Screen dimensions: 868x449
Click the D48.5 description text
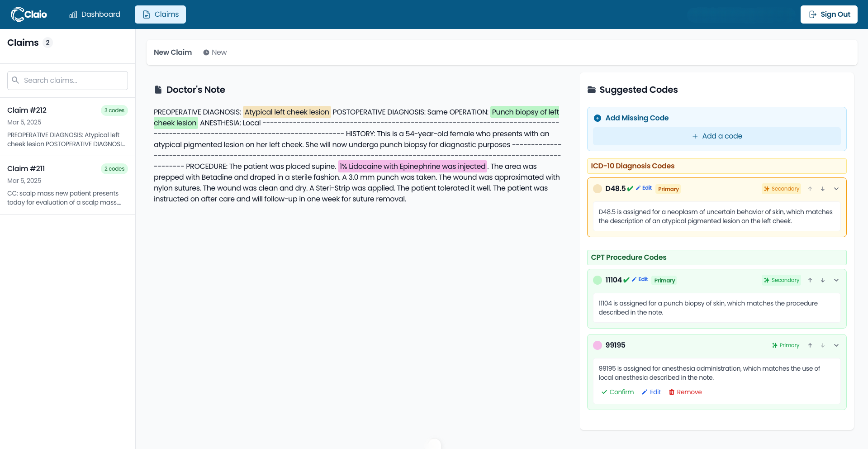(716, 216)
